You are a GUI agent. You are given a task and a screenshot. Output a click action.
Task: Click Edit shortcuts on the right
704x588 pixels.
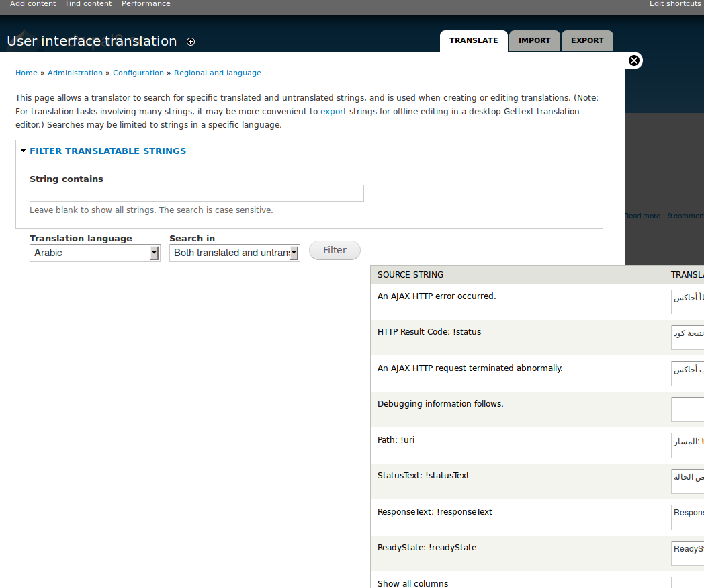pos(674,4)
